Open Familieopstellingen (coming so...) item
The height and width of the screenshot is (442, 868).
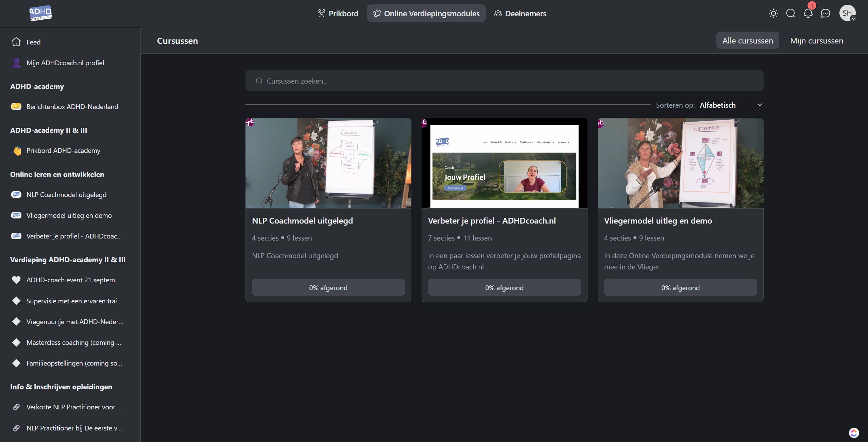74,363
